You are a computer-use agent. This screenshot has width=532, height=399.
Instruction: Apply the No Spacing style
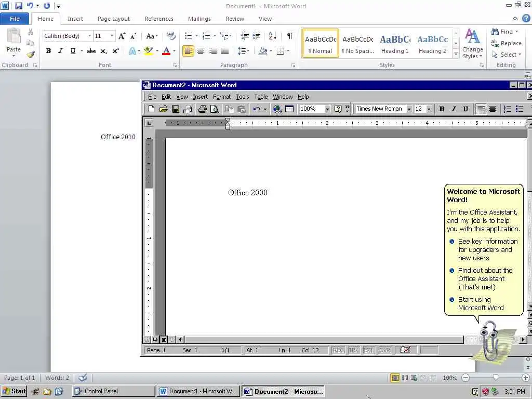pos(357,44)
